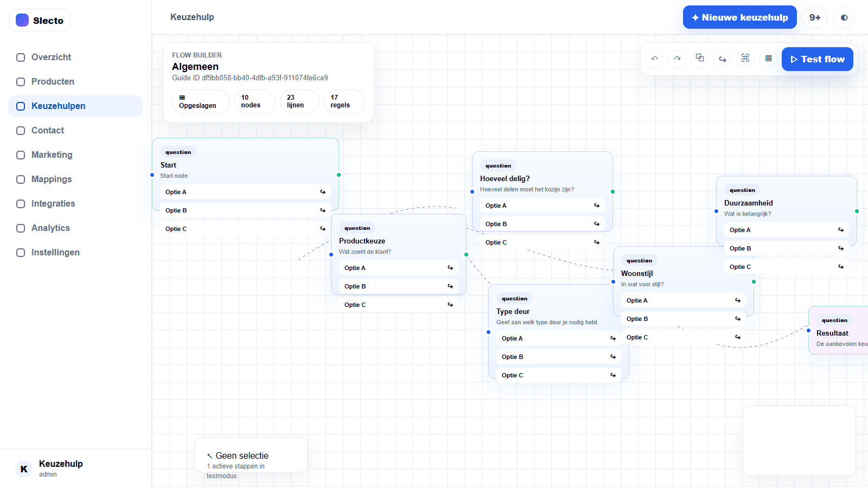The height and width of the screenshot is (488, 868).
Task: Click arrow on Hoeveel delig Optie C
Action: 597,242
